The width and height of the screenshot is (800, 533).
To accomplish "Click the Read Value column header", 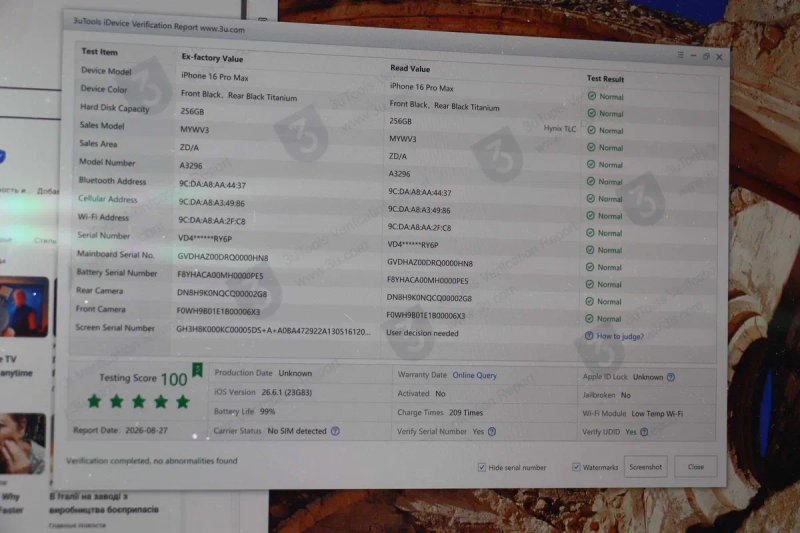I will click(410, 68).
